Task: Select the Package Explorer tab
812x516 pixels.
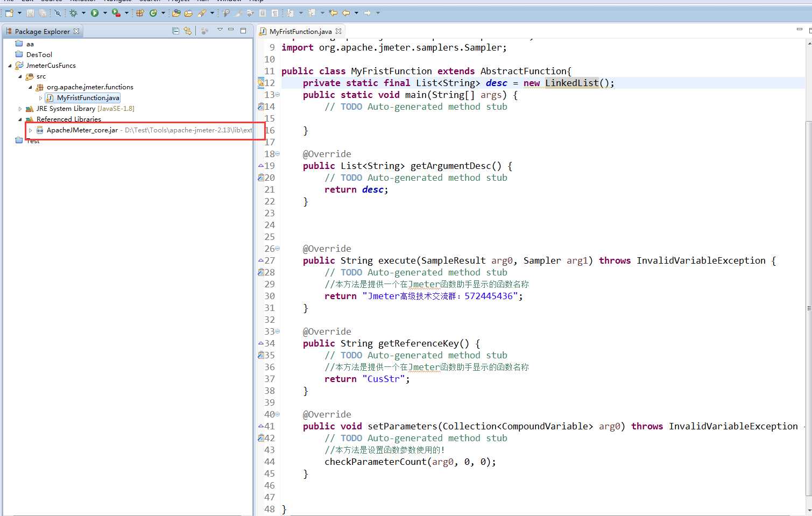Action: pos(42,31)
